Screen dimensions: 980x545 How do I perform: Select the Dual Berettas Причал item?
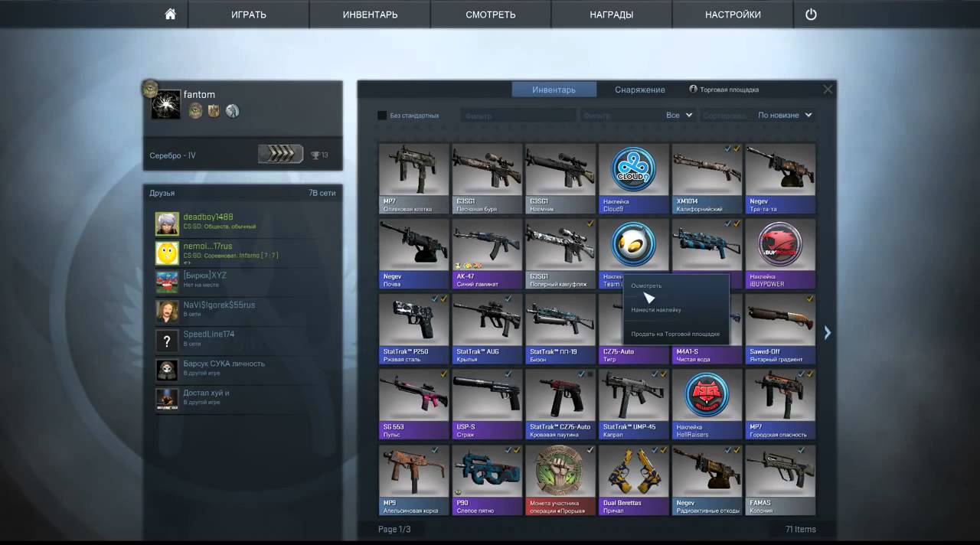pos(634,480)
